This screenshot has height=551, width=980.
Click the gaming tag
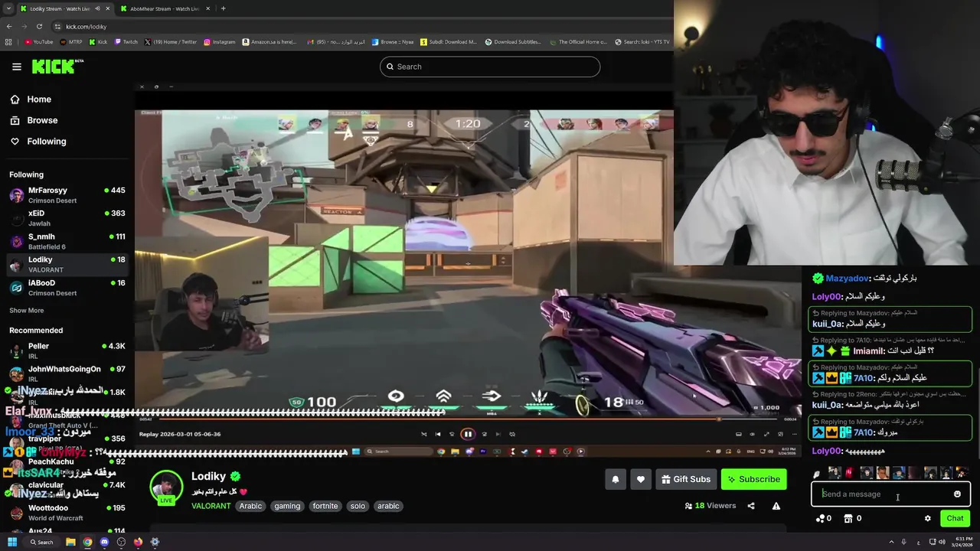[287, 506]
